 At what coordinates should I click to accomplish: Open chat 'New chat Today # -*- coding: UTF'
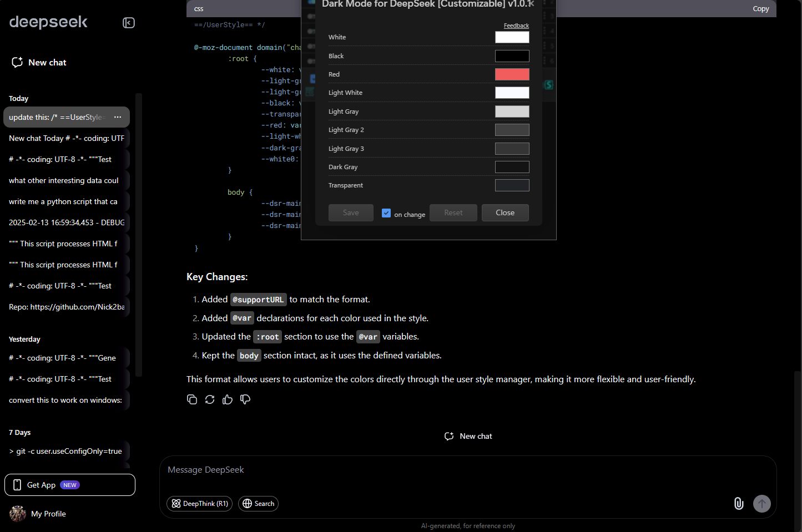67,138
